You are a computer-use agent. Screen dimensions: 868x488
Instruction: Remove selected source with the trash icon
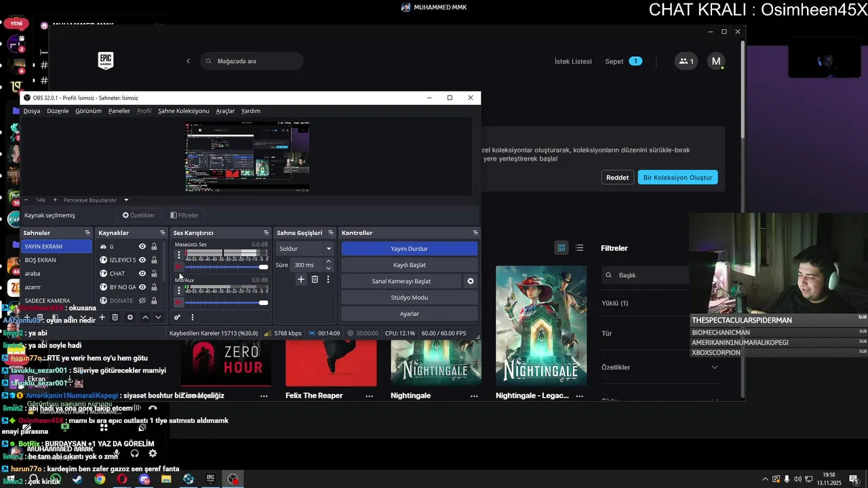click(115, 317)
